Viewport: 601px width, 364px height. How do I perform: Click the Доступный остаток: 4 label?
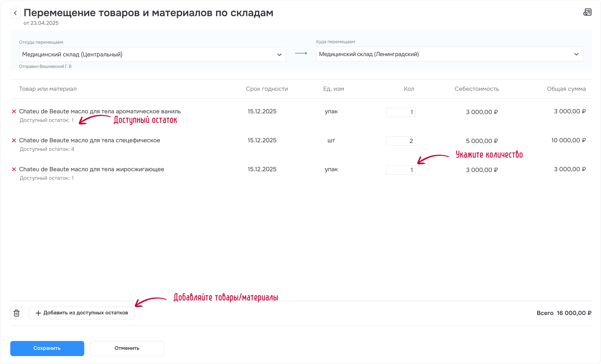click(47, 149)
